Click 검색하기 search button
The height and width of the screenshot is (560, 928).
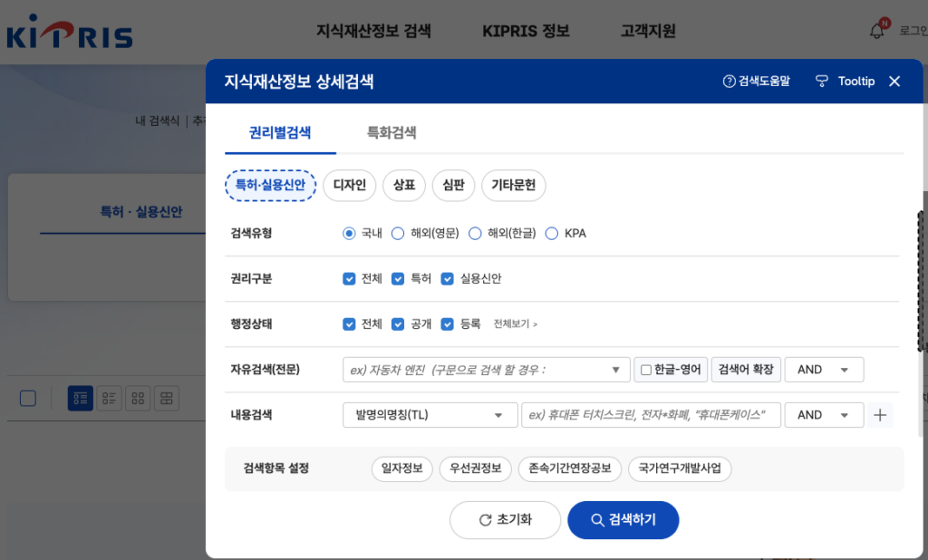pyautogui.click(x=623, y=520)
